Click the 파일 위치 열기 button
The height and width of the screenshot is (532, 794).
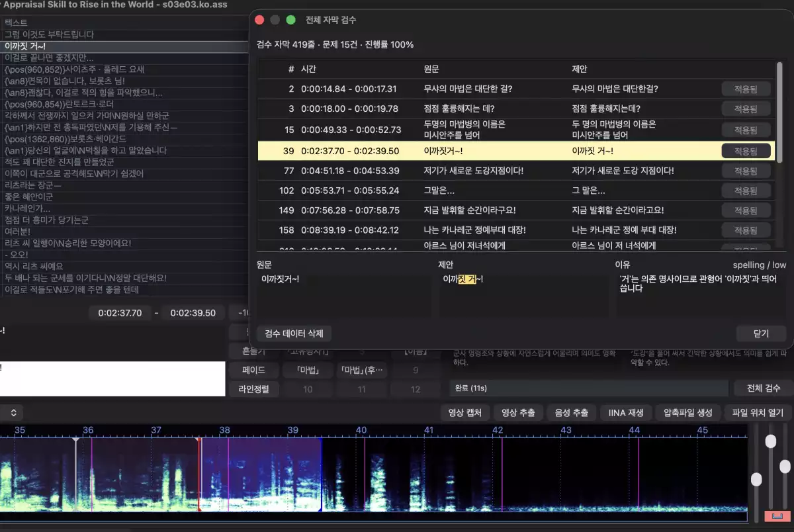click(758, 412)
